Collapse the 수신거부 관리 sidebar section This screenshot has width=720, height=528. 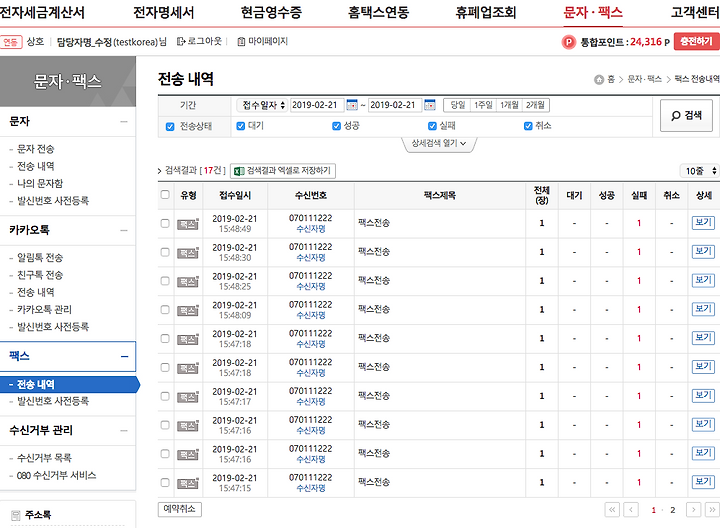(x=124, y=431)
